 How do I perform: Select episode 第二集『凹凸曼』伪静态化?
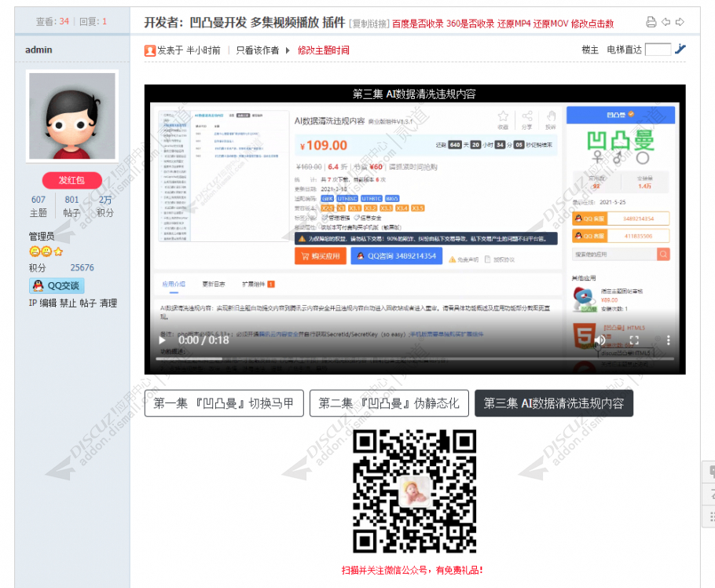pyautogui.click(x=389, y=403)
